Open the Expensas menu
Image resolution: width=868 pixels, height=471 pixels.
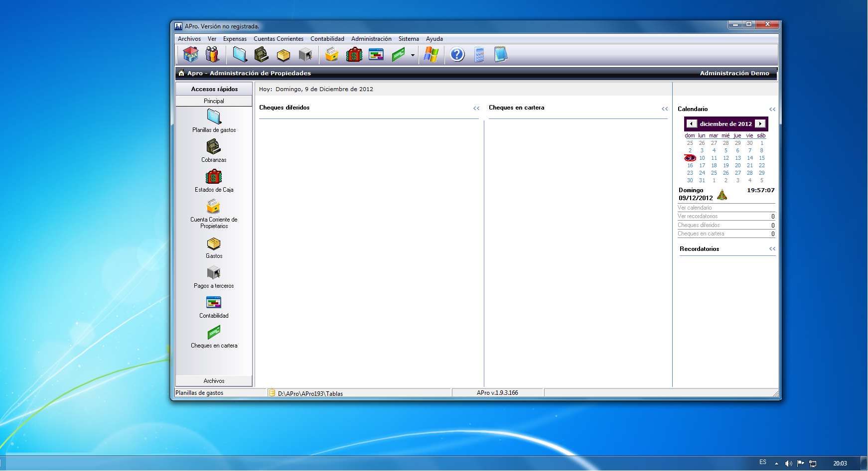click(x=235, y=39)
